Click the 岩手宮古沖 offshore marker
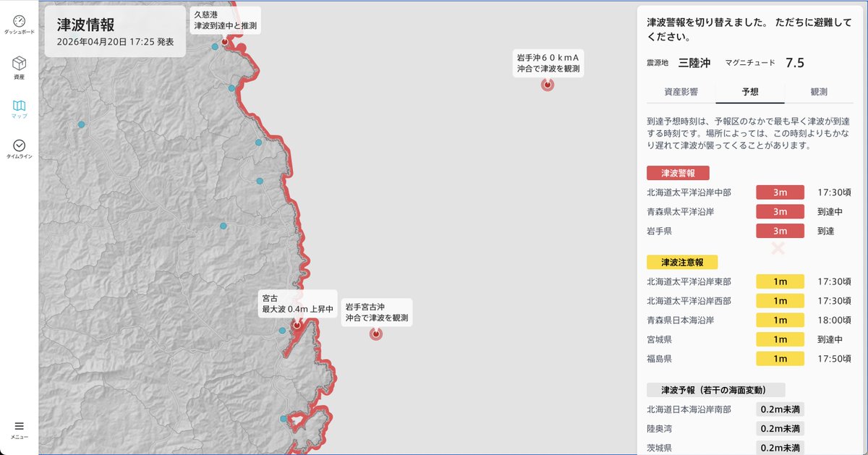 375,333
